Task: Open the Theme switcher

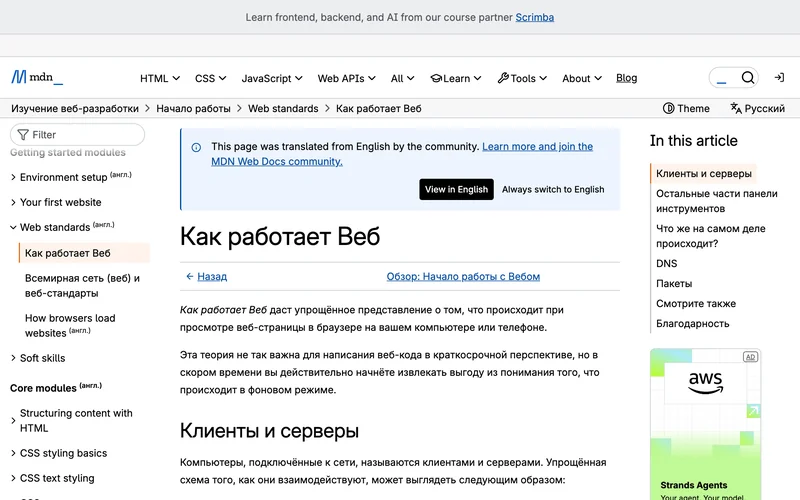Action: pyautogui.click(x=686, y=108)
